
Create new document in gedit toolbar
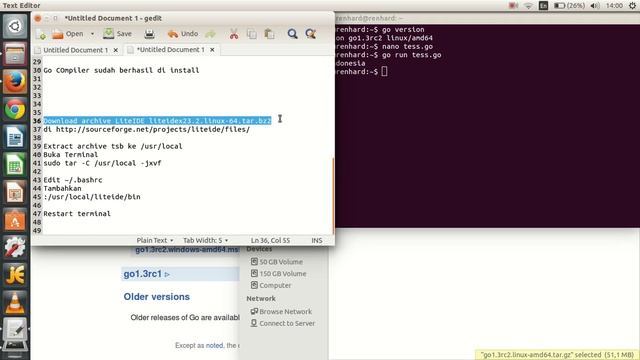click(41, 34)
